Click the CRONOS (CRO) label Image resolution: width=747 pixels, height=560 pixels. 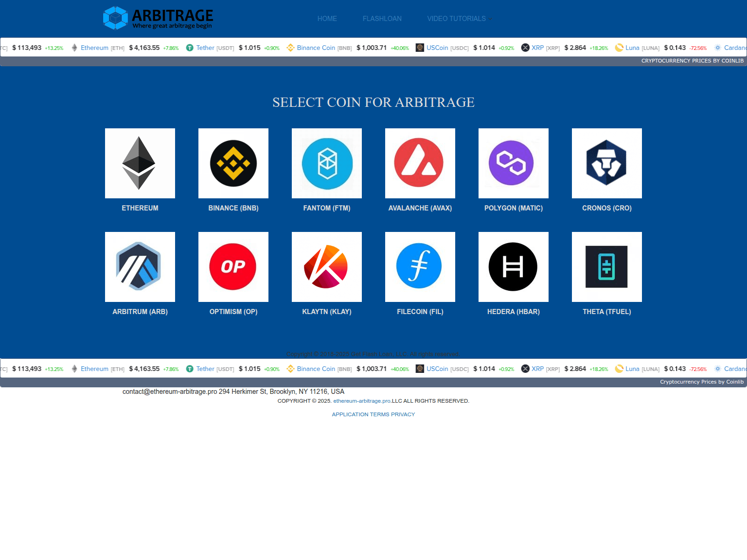tap(607, 208)
